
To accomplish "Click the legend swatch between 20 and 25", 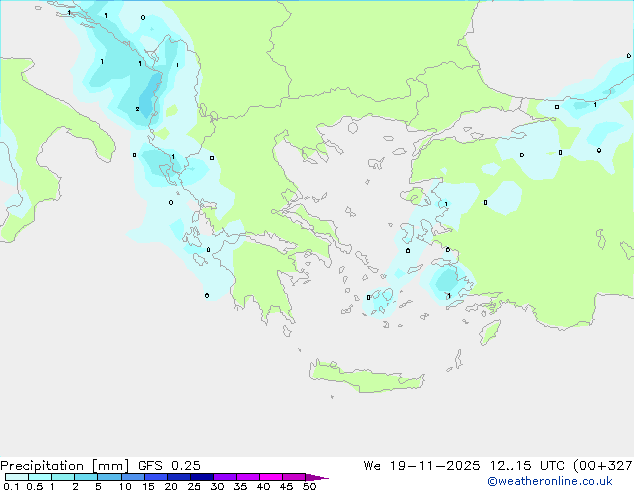I will 178,477.
